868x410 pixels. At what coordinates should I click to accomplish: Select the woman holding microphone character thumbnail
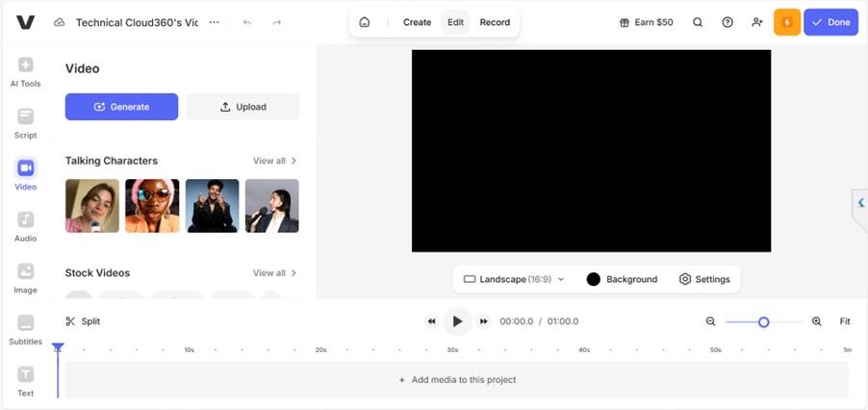[91, 206]
